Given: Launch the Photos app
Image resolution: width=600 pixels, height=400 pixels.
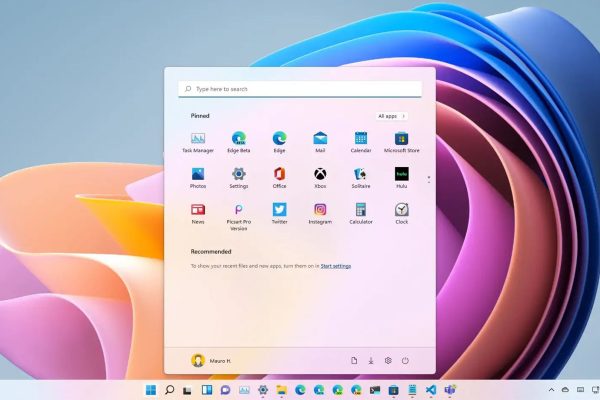Looking at the screenshot, I should click(198, 178).
